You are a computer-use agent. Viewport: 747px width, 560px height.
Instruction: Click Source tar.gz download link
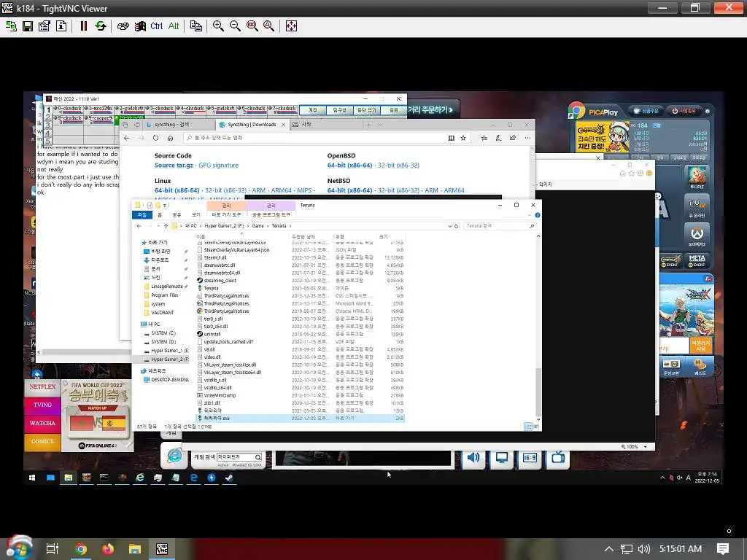click(x=174, y=166)
